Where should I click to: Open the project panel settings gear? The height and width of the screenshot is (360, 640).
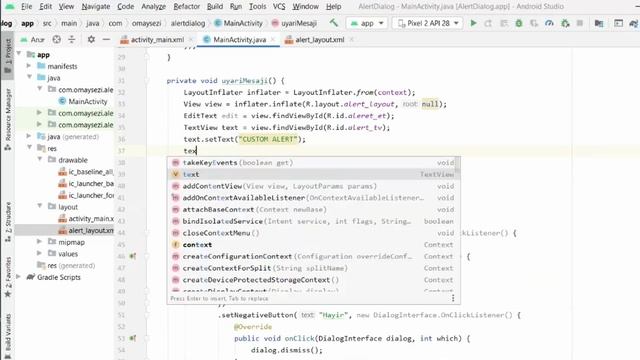(x=91, y=40)
